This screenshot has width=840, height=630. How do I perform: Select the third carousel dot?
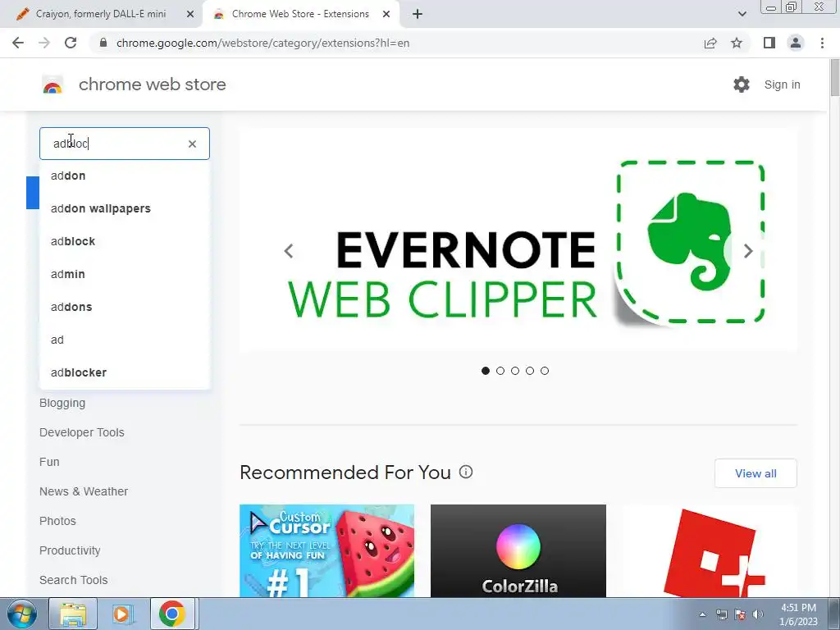(515, 371)
